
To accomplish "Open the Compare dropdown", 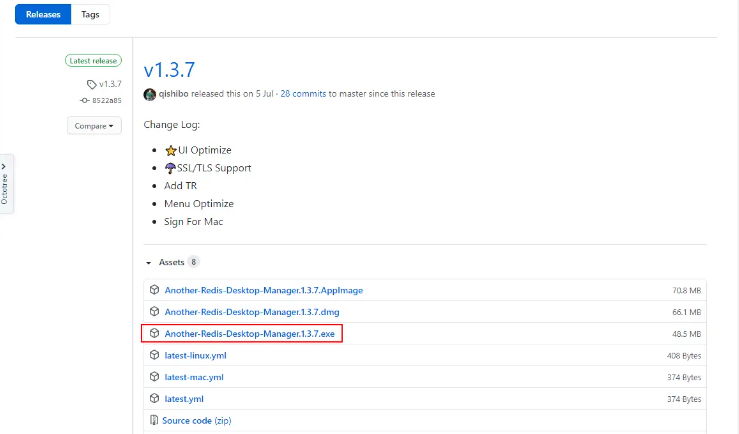I will click(94, 126).
